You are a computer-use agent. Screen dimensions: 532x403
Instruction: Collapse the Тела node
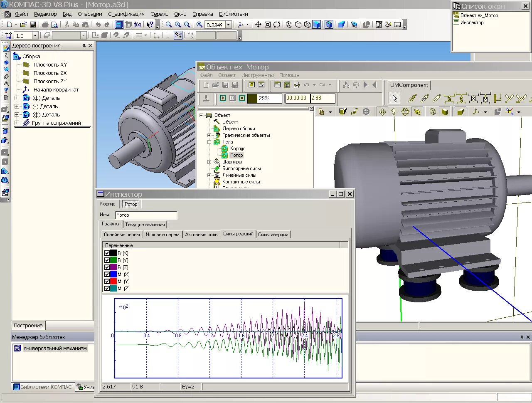click(209, 142)
